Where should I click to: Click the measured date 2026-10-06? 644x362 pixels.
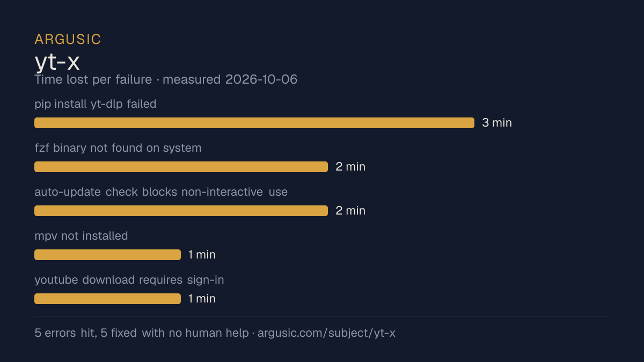261,79
